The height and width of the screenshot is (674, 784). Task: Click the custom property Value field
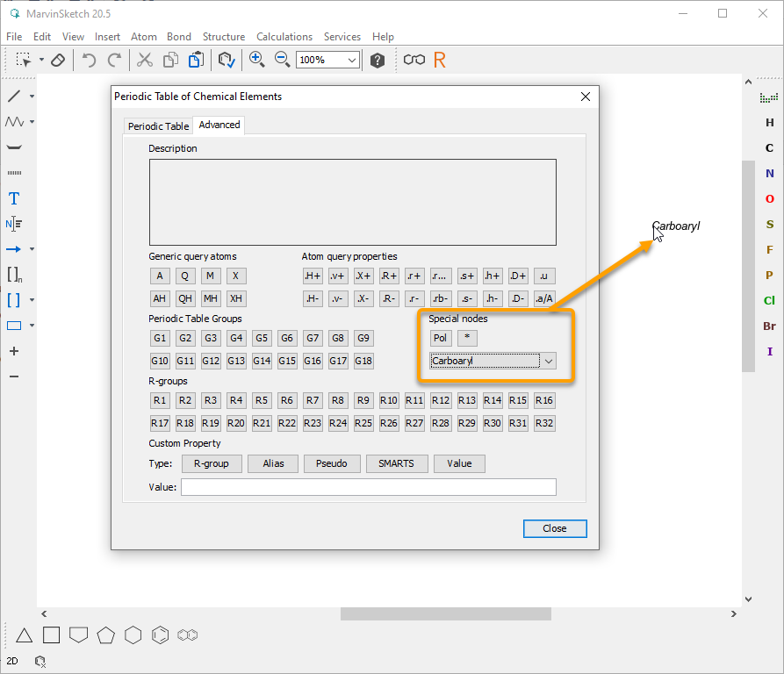point(368,487)
